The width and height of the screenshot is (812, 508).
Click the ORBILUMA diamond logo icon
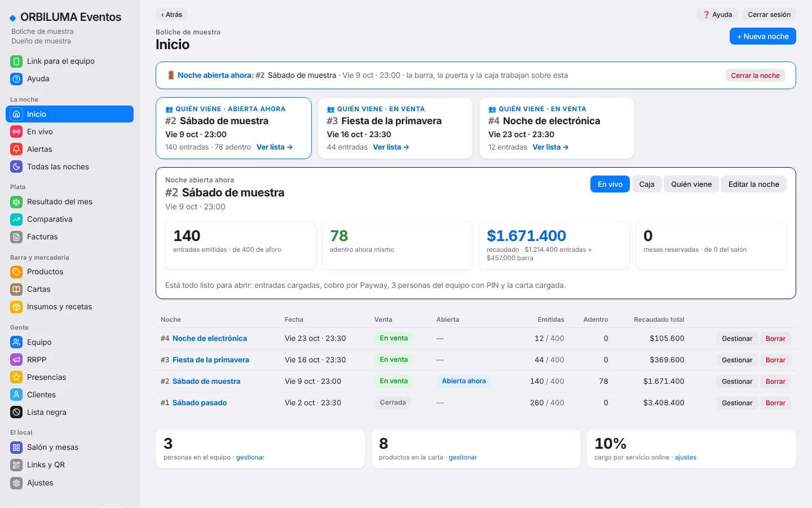click(x=13, y=18)
